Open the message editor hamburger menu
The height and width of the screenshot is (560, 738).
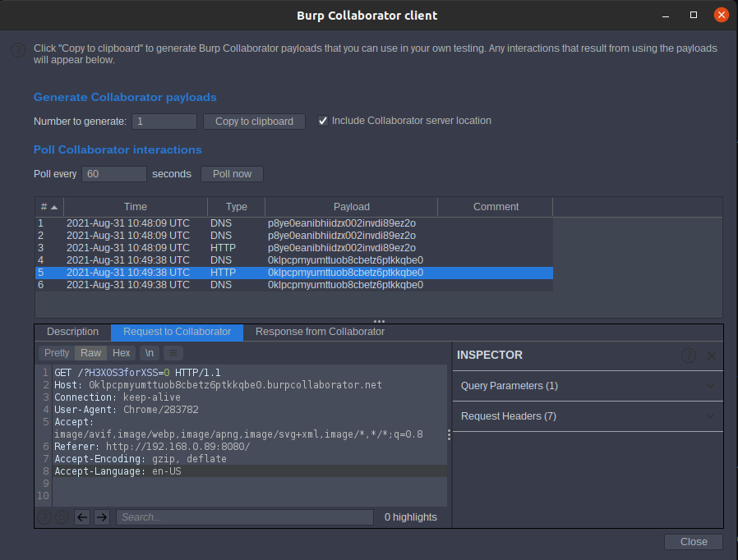(173, 353)
